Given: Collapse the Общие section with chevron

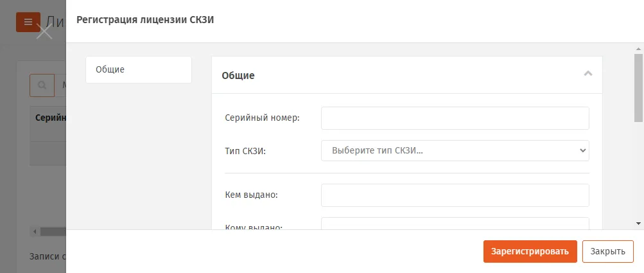Looking at the screenshot, I should pos(588,74).
